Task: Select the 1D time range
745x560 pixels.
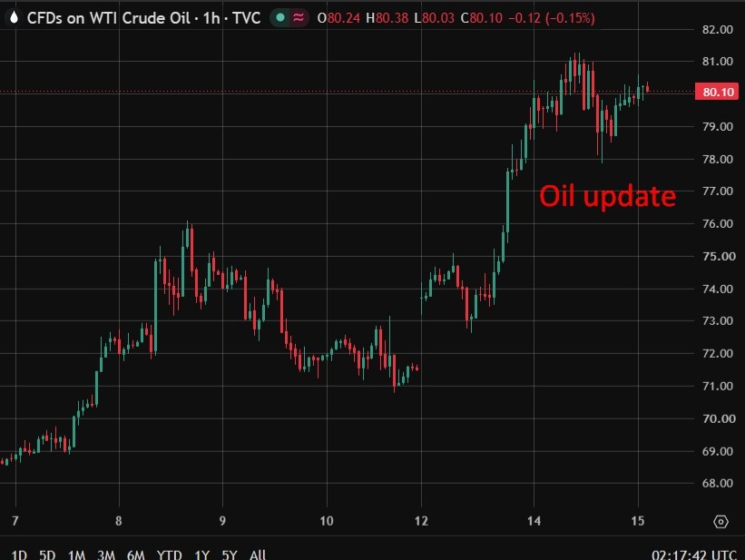Action: tap(19, 555)
